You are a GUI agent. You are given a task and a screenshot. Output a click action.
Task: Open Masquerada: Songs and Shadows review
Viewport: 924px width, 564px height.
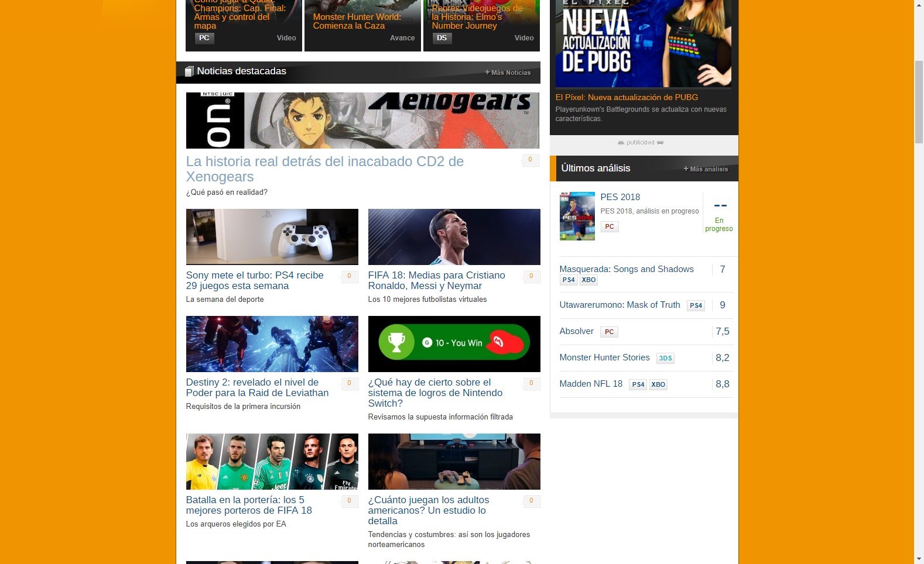(x=627, y=269)
